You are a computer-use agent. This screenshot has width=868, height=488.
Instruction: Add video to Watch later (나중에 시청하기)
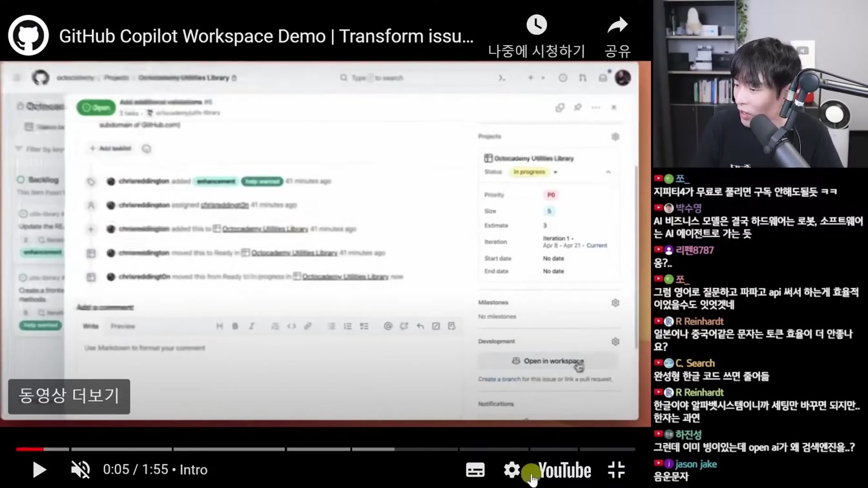coord(536,37)
